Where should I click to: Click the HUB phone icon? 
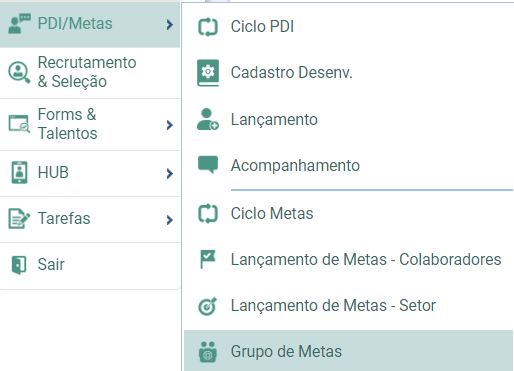click(19, 172)
